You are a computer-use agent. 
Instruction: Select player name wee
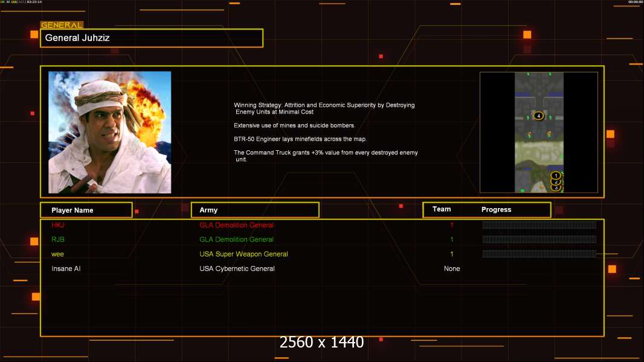pos(57,254)
